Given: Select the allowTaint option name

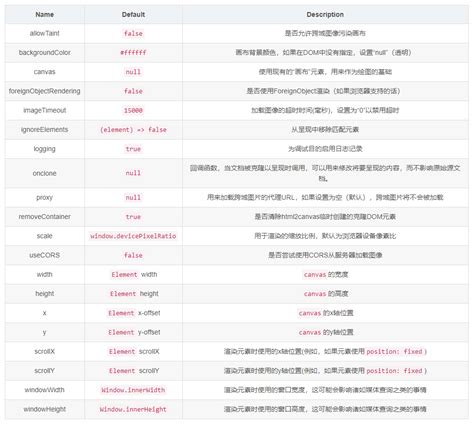Looking at the screenshot, I should (45, 33).
